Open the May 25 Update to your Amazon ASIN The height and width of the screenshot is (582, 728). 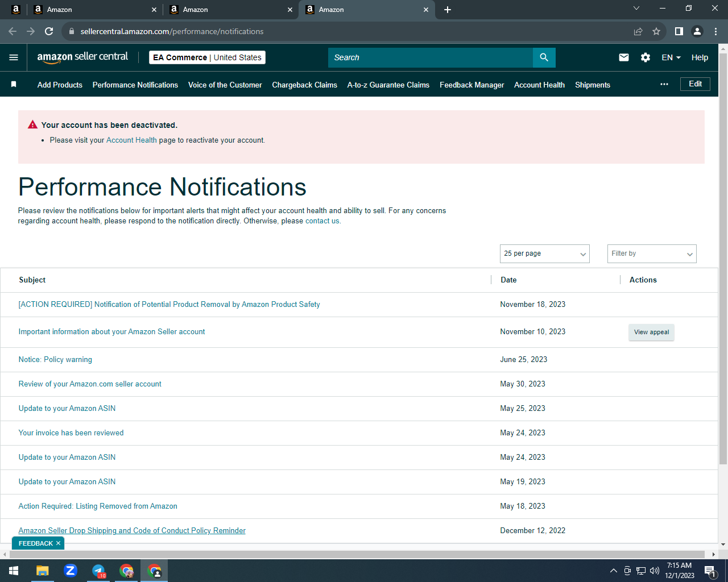coord(67,409)
